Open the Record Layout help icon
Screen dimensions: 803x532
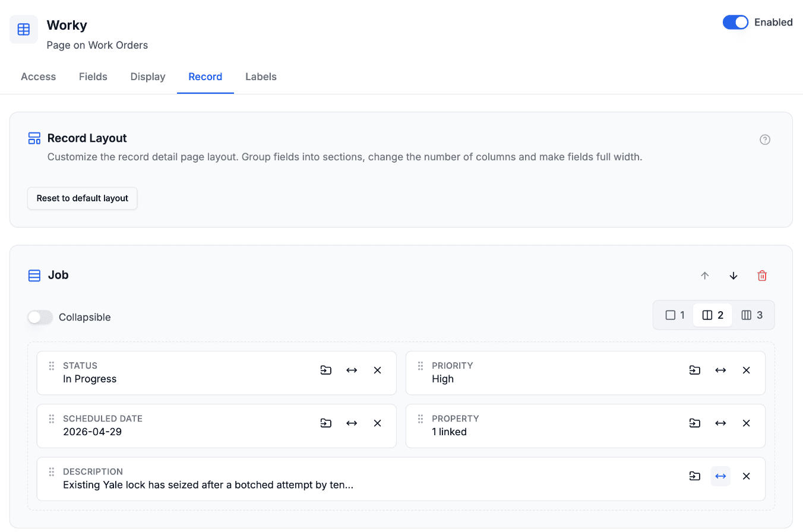765,140
